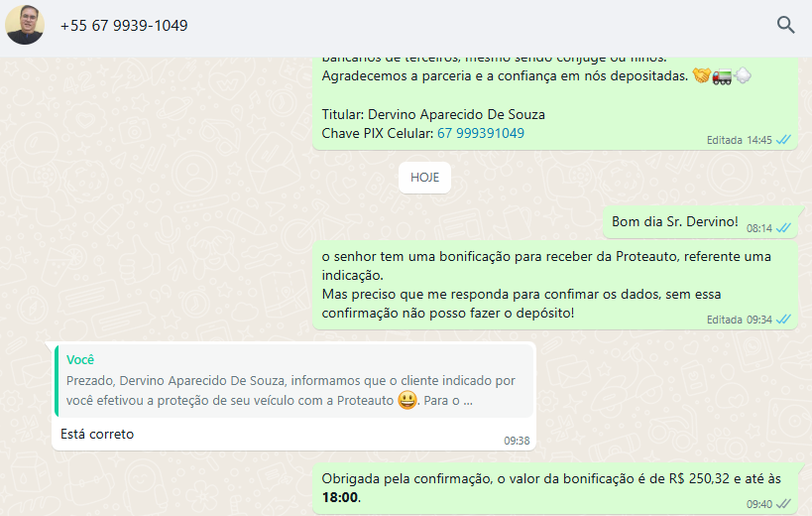Jump to quoted Você message preview
This screenshot has height=516, width=812.
(294, 381)
